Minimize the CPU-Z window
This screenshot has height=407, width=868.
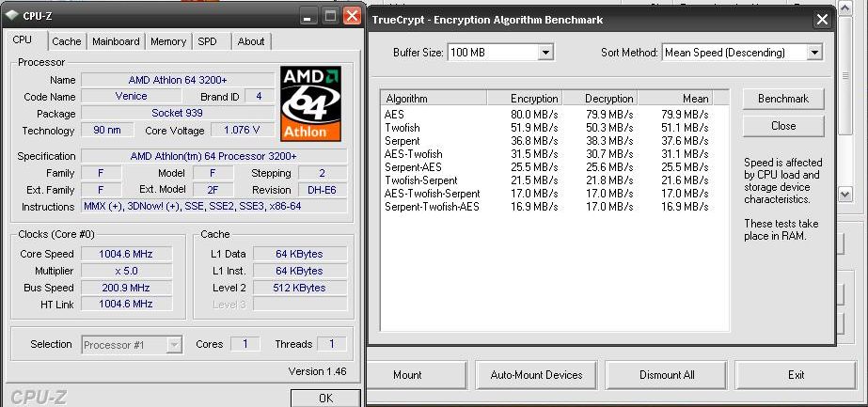coord(310,16)
